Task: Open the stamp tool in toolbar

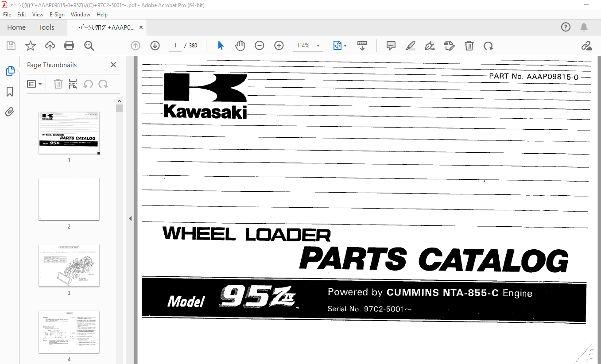Action: 449,46
